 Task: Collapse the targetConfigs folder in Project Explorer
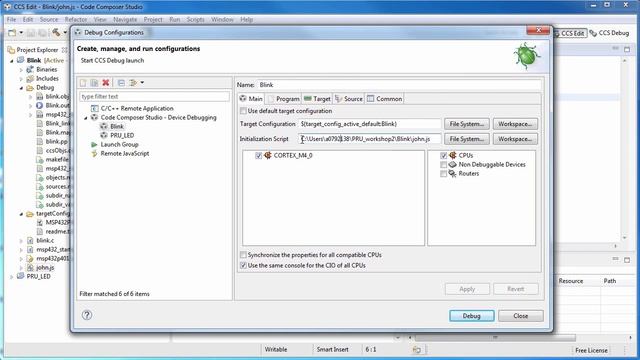21,213
